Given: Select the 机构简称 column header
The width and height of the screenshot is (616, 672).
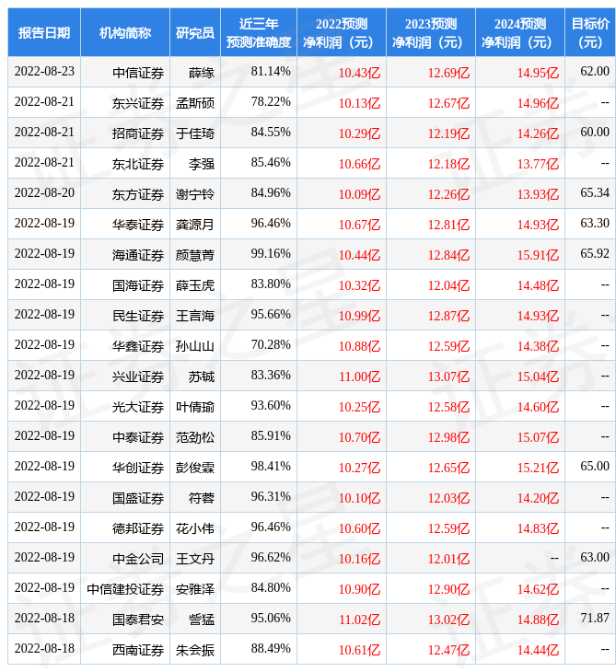Looking at the screenshot, I should [x=125, y=33].
